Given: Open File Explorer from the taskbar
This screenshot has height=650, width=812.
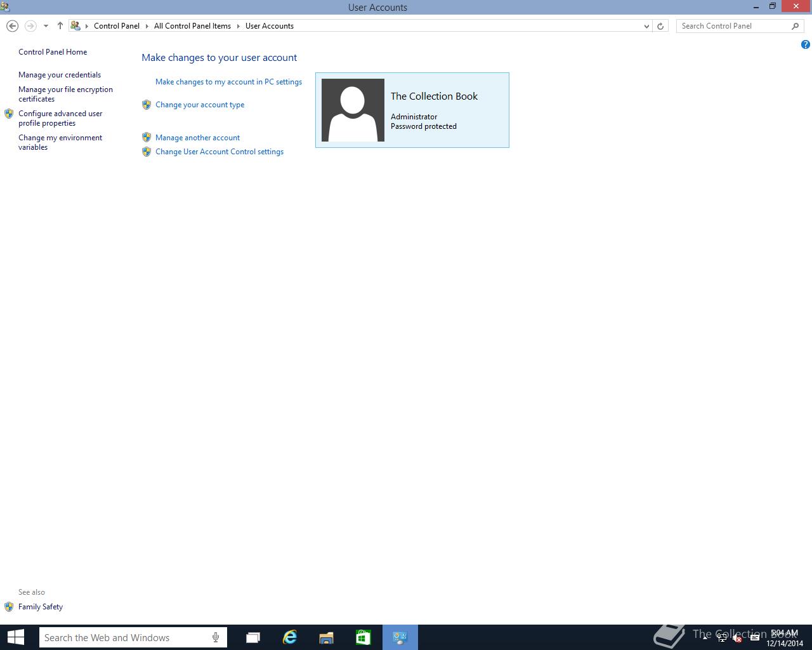Looking at the screenshot, I should [x=327, y=637].
